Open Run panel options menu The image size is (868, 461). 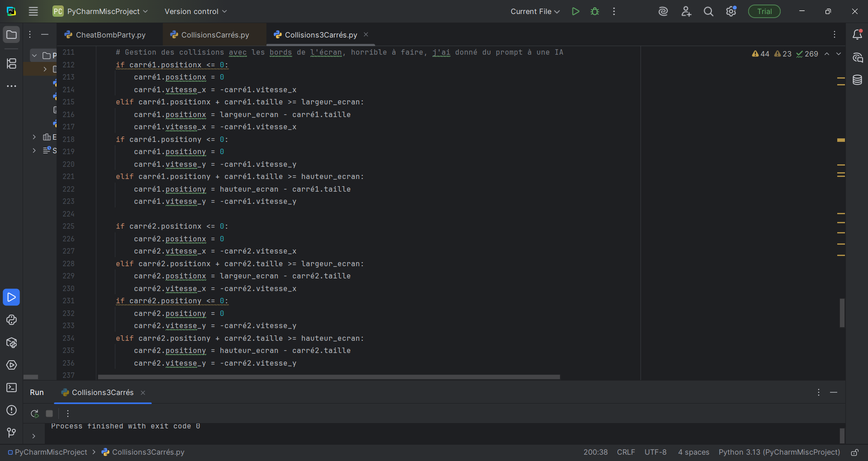818,392
